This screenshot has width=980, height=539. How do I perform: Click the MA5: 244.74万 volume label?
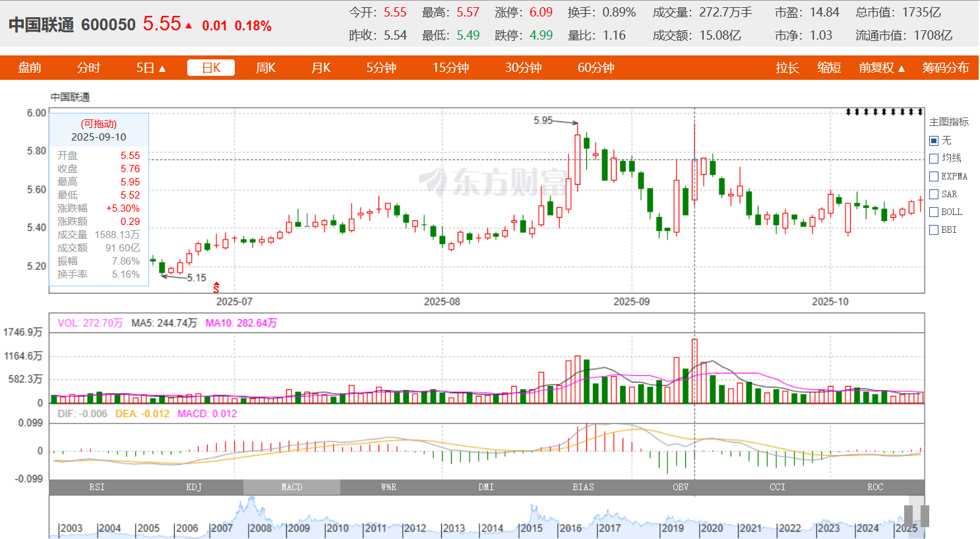(x=164, y=323)
